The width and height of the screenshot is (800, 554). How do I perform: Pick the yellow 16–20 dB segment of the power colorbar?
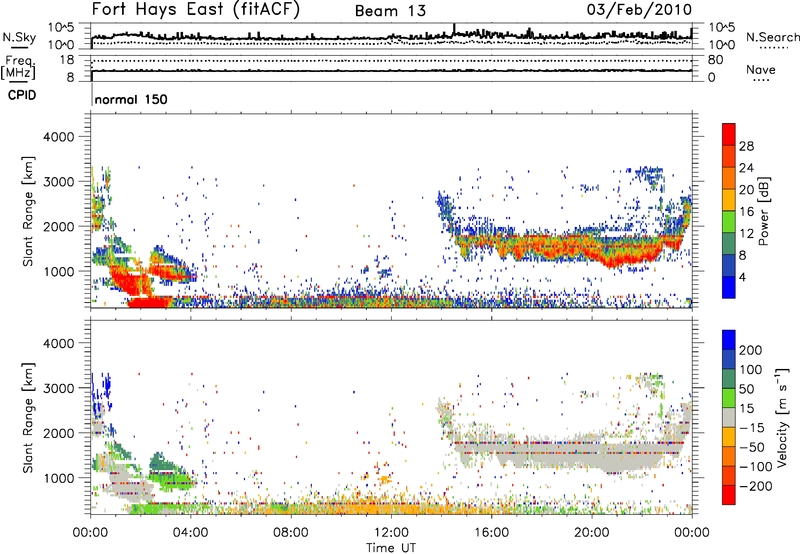pos(729,201)
